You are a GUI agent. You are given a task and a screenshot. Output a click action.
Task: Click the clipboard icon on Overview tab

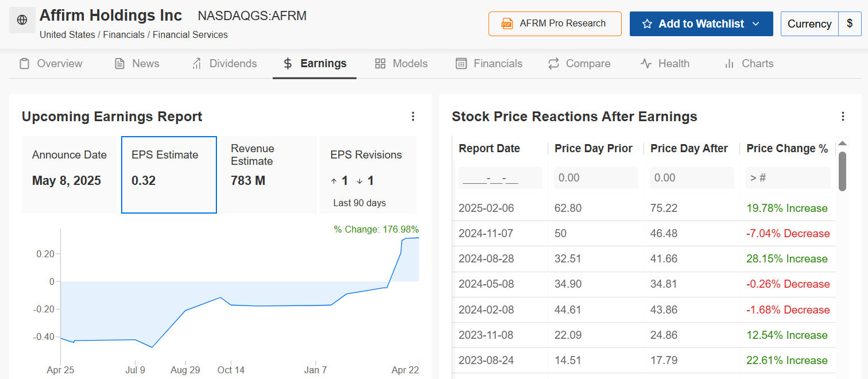24,64
